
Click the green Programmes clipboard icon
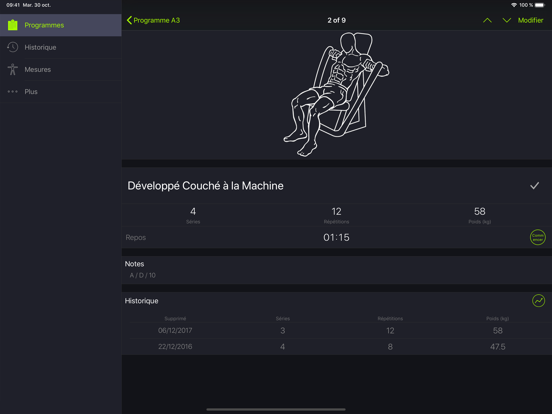(x=13, y=25)
